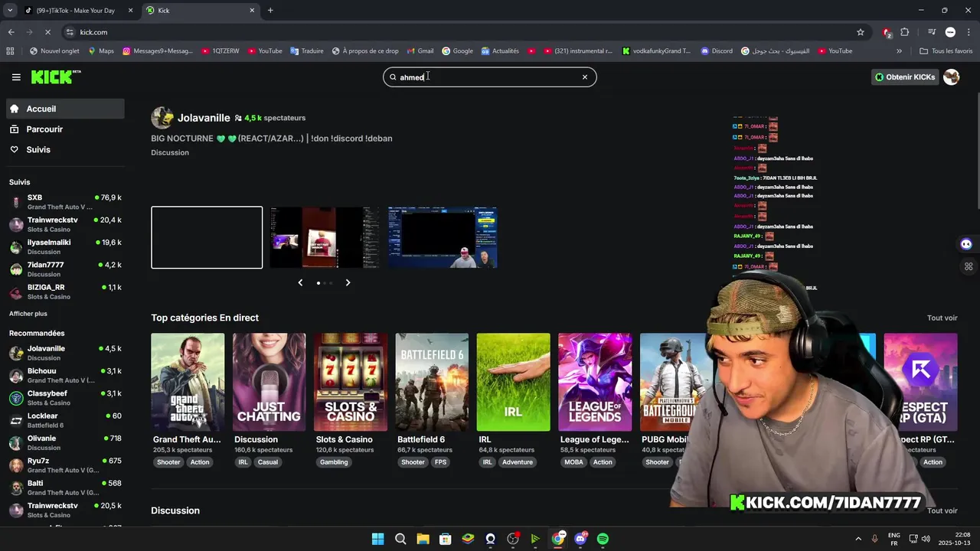Open Discord from the taskbar
980x551 pixels.
click(x=580, y=539)
